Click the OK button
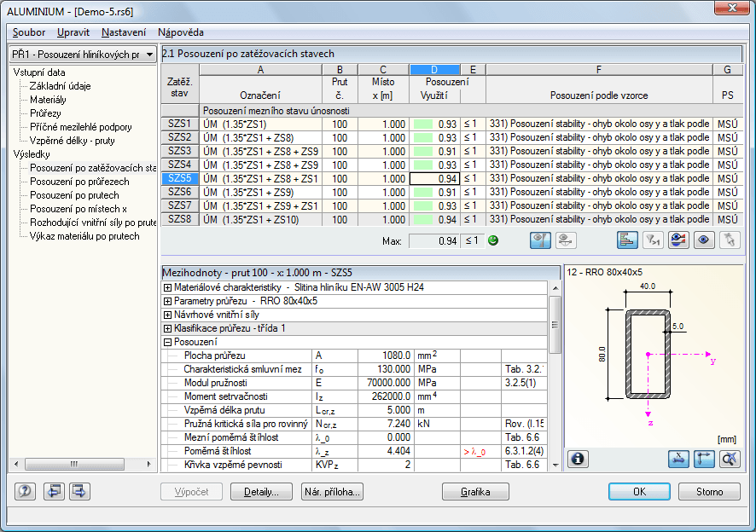756x532 pixels. point(639,492)
